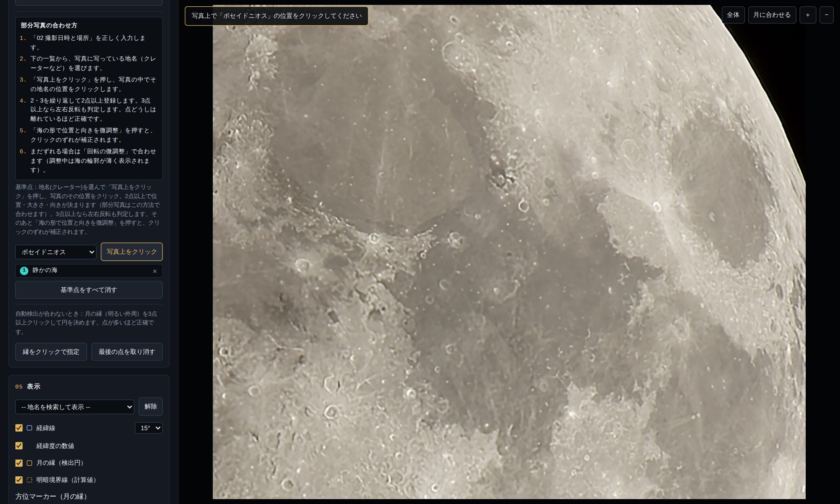Open the 15° grid interval dropdown
This screenshot has height=504, width=840.
(149, 428)
